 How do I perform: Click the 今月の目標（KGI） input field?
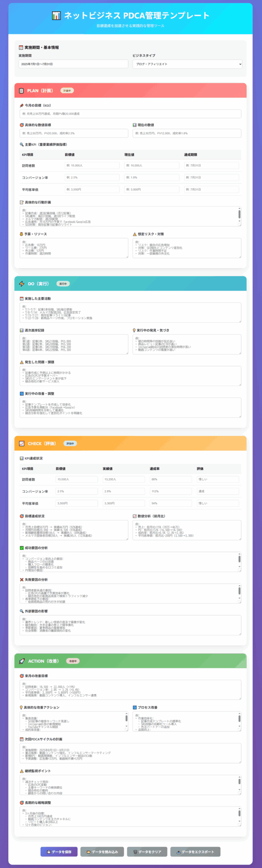click(130, 114)
